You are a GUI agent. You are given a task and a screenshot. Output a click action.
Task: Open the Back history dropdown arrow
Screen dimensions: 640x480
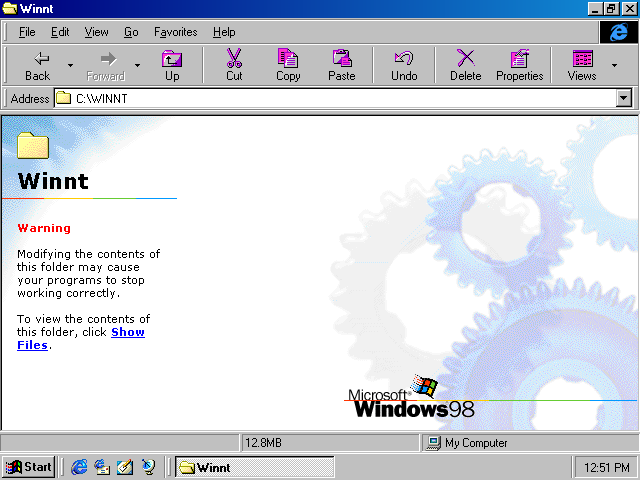[x=70, y=65]
